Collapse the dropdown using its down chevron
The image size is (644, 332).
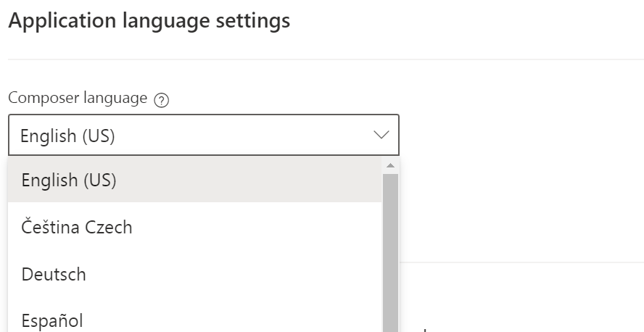click(381, 136)
